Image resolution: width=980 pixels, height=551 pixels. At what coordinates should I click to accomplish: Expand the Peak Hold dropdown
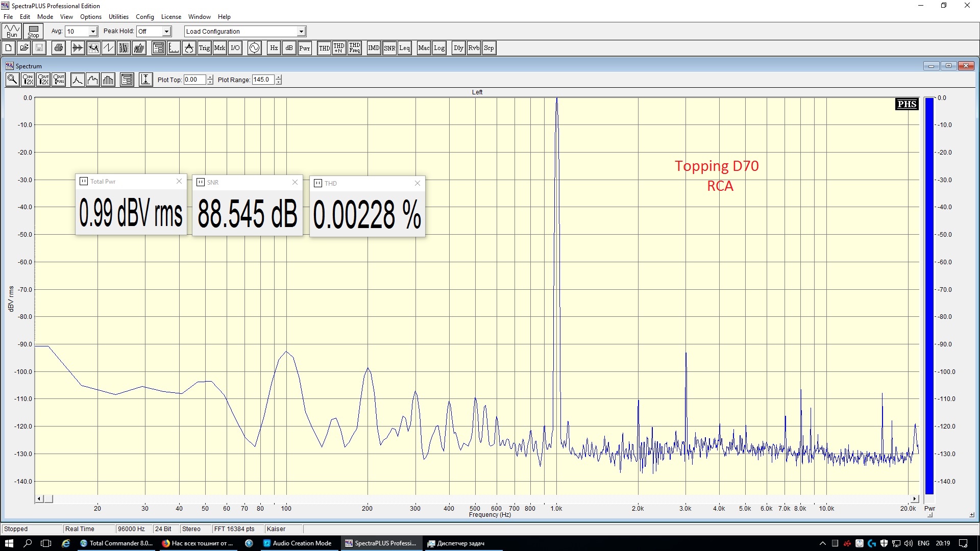click(x=166, y=32)
